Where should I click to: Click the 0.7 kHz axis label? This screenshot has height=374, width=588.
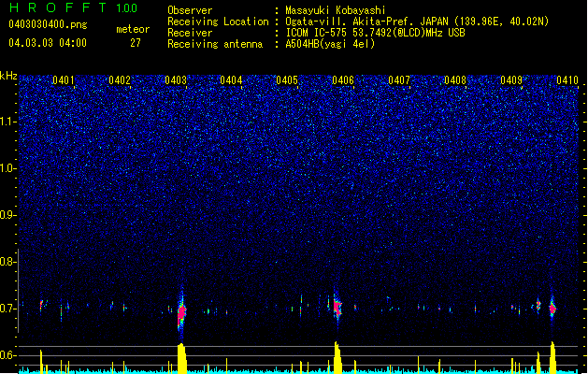click(x=7, y=309)
